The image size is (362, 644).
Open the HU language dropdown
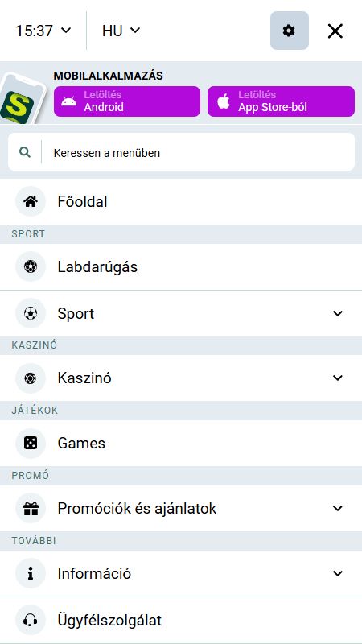[121, 31]
